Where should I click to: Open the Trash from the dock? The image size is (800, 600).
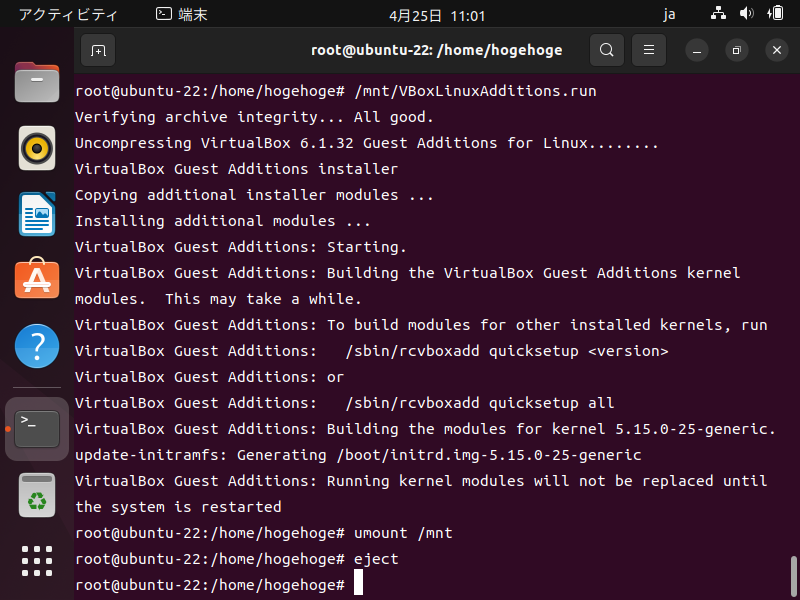[x=37, y=495]
